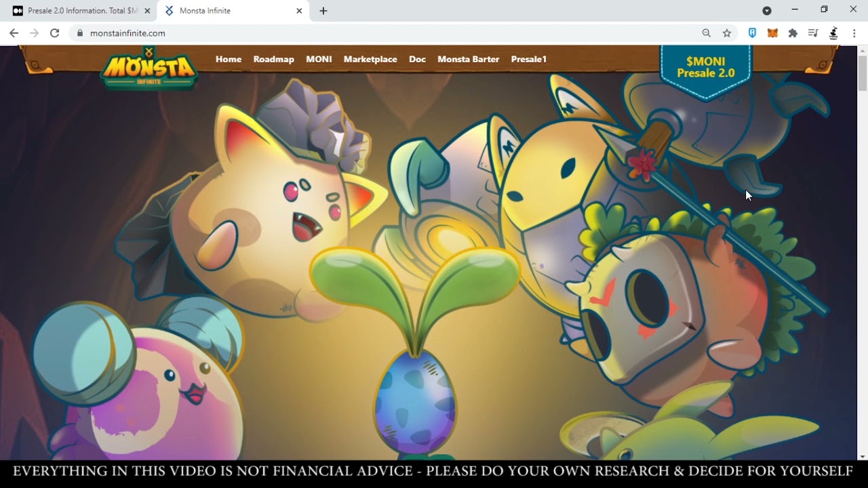868x488 pixels.
Task: Close the Monsta Infinite tab
Action: [300, 11]
